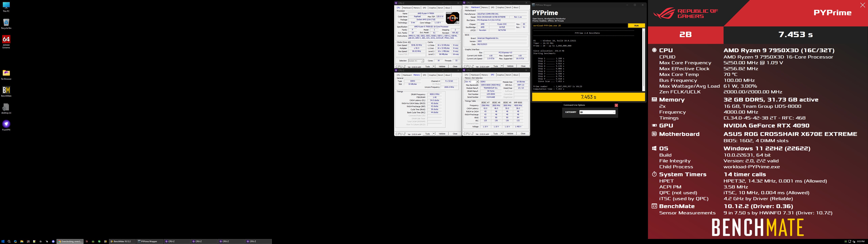Click the airplane icon on the taskbar

pyautogui.click(x=47, y=241)
